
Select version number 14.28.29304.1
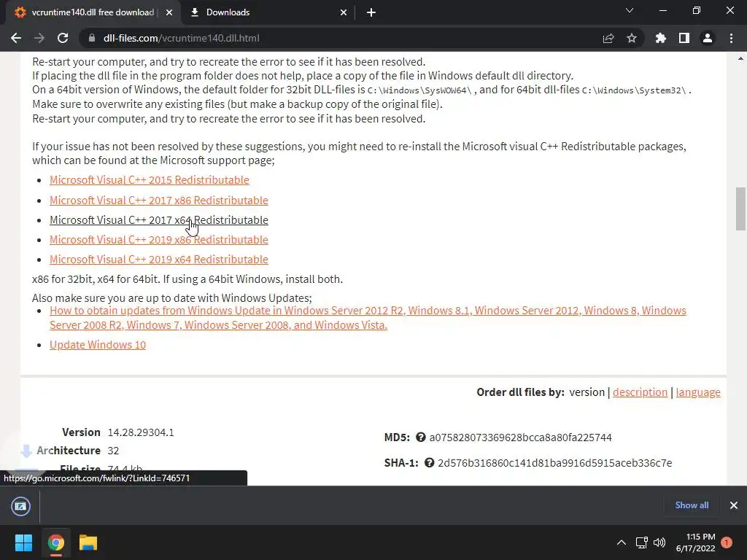[141, 432]
